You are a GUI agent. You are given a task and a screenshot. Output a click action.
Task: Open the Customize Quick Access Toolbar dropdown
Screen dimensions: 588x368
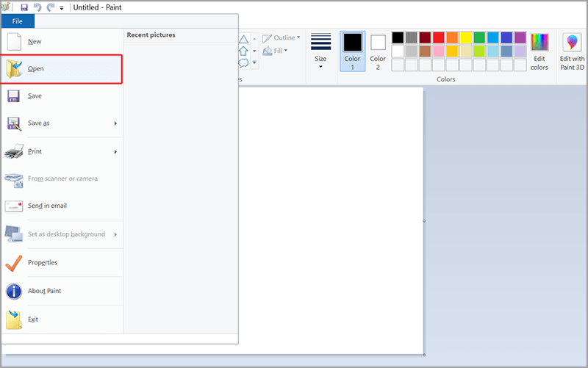click(x=62, y=8)
